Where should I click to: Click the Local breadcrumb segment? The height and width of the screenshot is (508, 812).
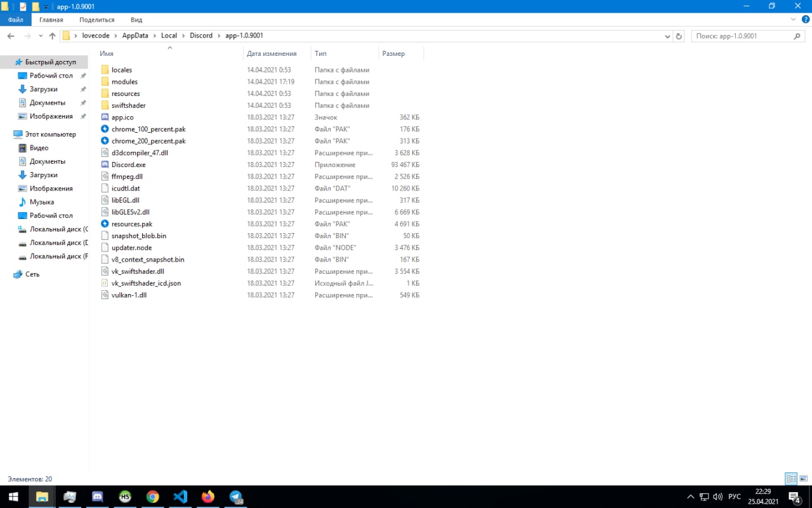pos(169,36)
